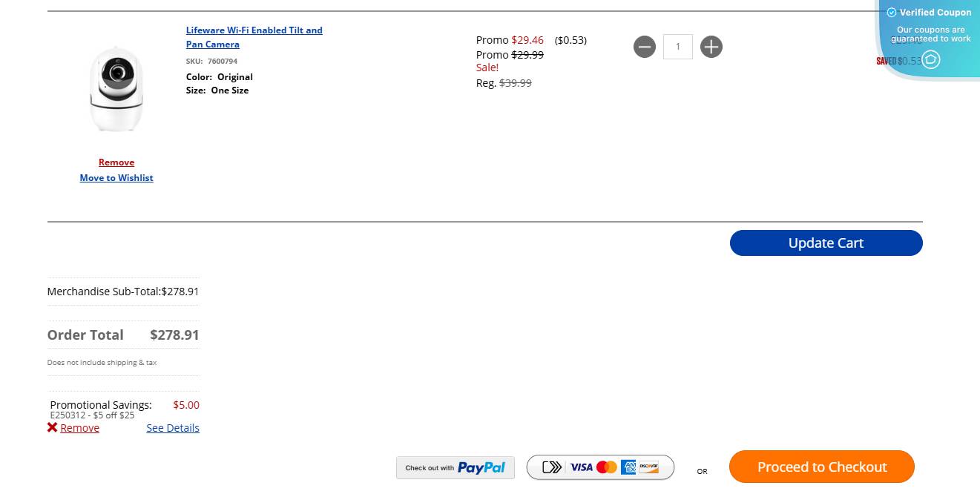This screenshot has height=497, width=980.
Task: Select the American Express logo
Action: [628, 467]
